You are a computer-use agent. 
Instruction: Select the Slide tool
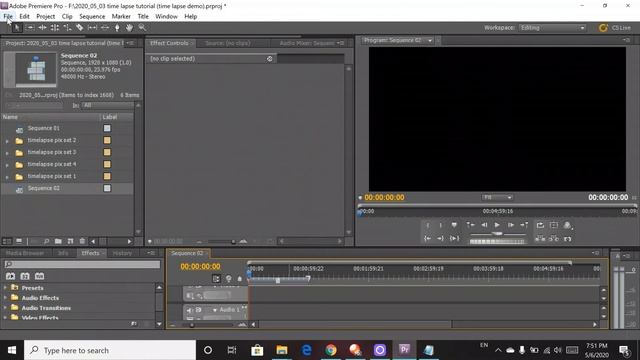[105, 28]
